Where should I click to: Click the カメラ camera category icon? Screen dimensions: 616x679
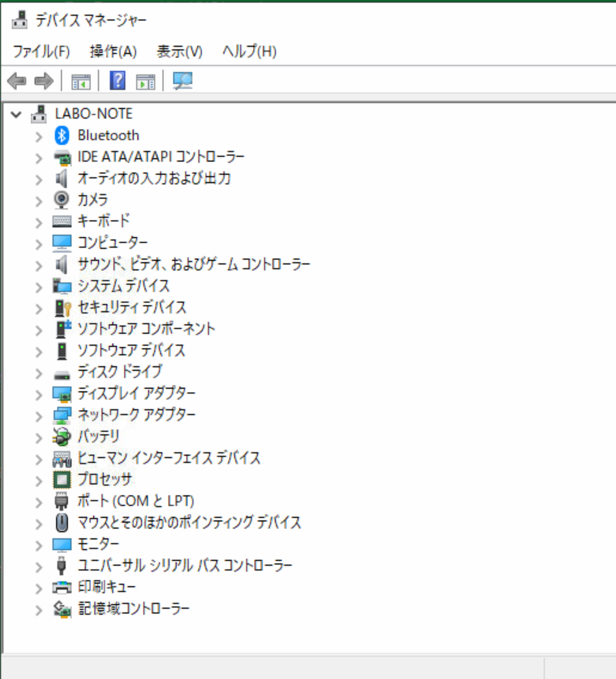pyautogui.click(x=61, y=200)
